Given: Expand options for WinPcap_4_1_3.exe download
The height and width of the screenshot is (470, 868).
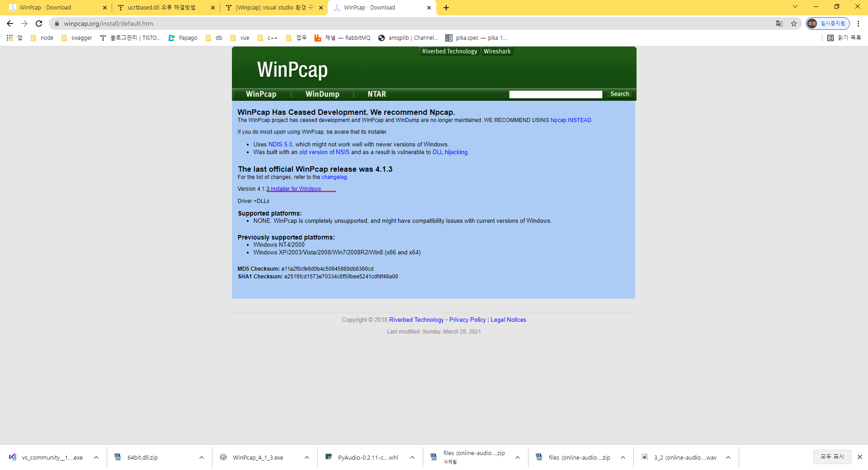Looking at the screenshot, I should (307, 457).
